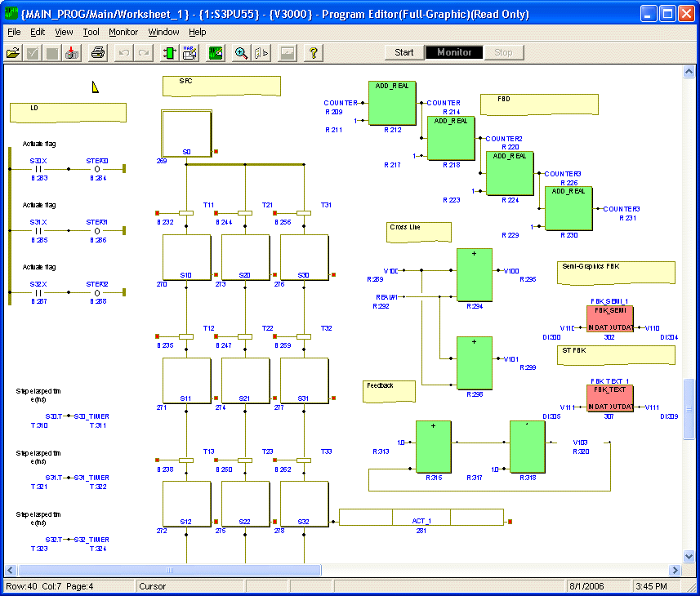Open the Window menu
Viewport: 700px width, 596px height.
(x=163, y=32)
